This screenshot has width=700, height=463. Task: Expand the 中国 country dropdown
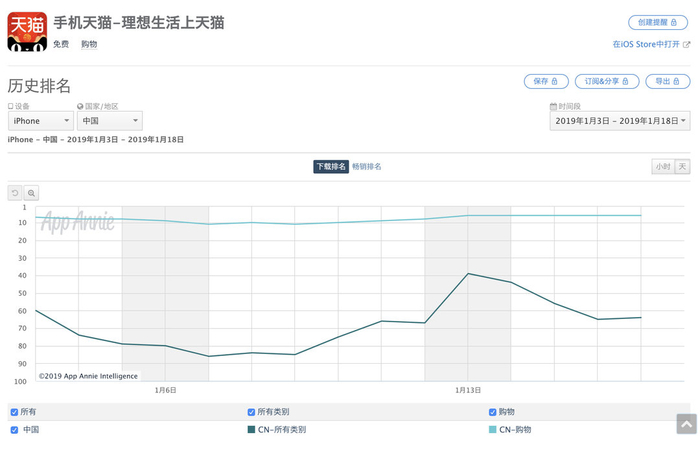(x=109, y=121)
